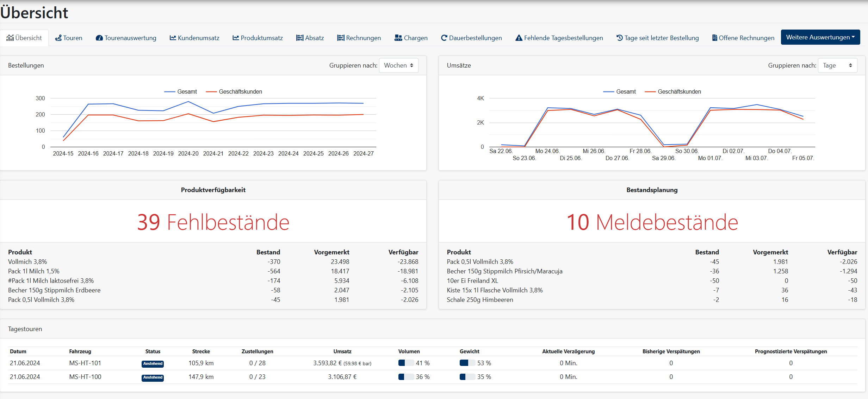Click the 53 % Gewicht progress bar
Screen dimensions: 868x399
point(467,363)
